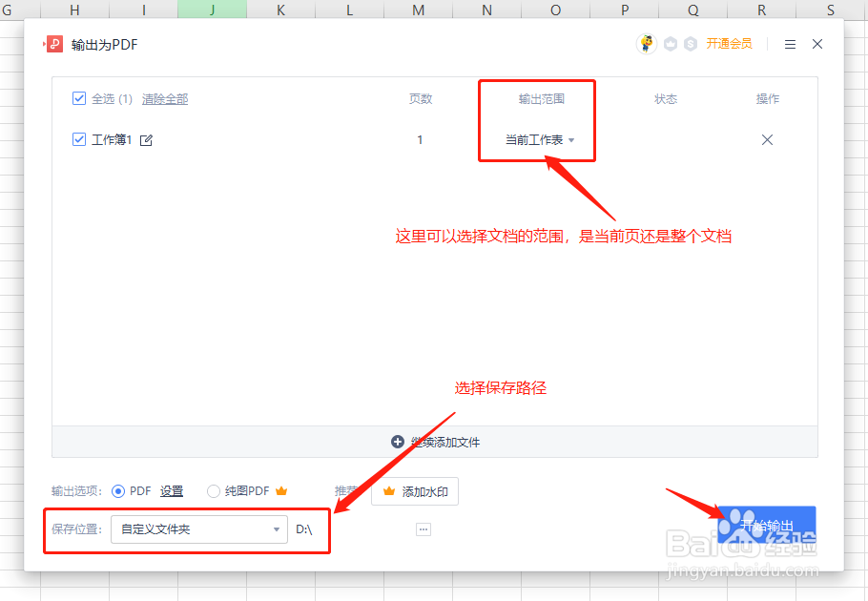The height and width of the screenshot is (601, 868).
Task: Click the plus icon on 继续添加文件
Action: [399, 442]
